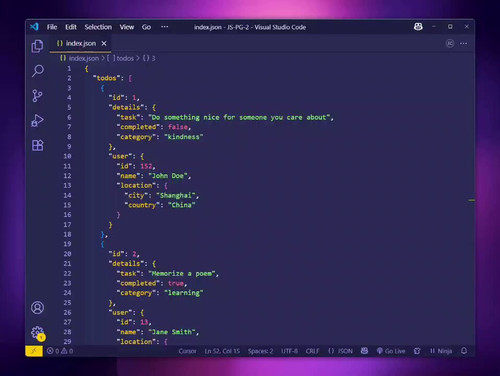Click the yellow marker in the overview ruler
500x376 pixels.
click(x=471, y=200)
